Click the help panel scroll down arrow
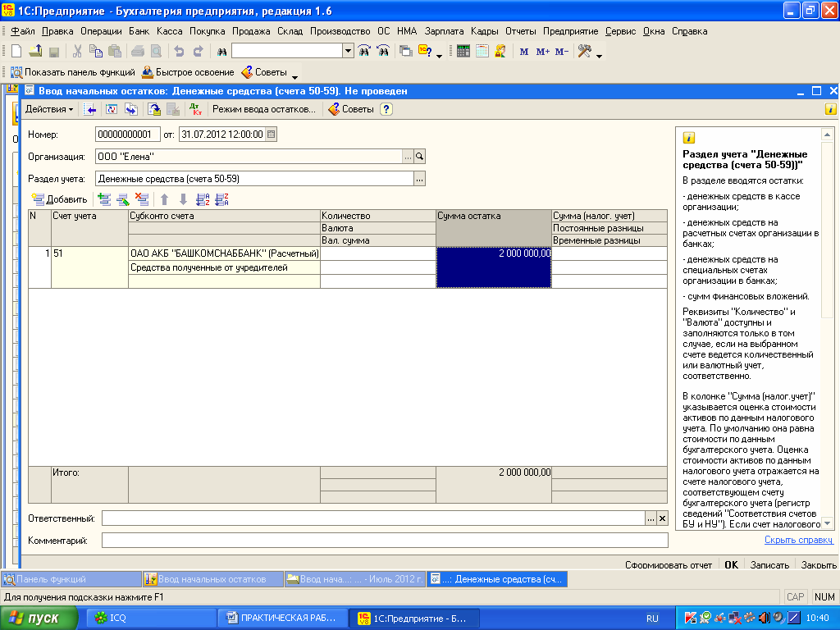840x630 pixels. (x=827, y=523)
